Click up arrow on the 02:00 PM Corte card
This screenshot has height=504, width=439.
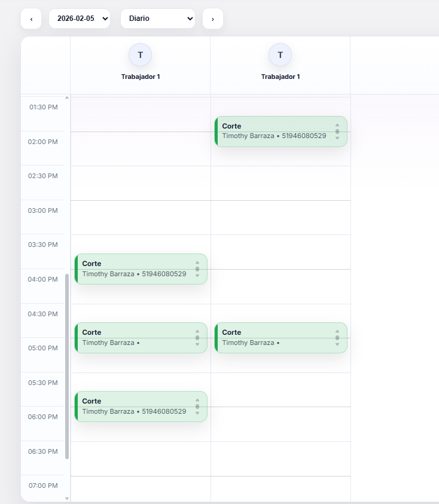pyautogui.click(x=337, y=125)
